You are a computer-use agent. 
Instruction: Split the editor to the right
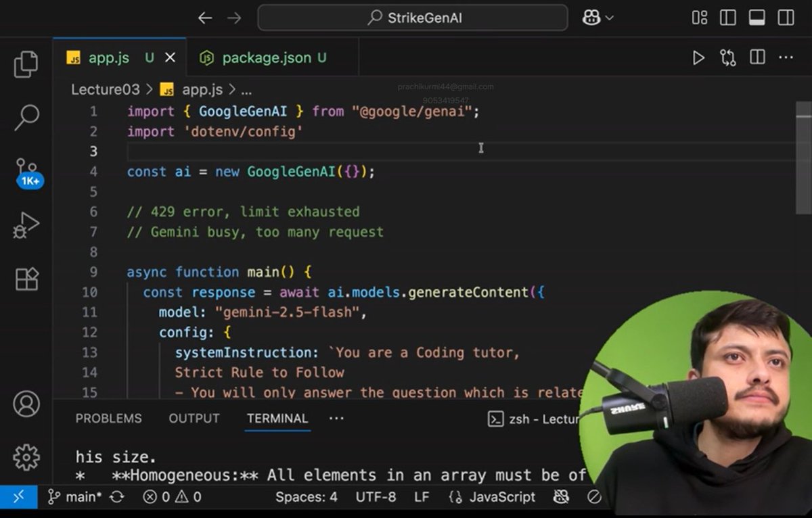click(757, 58)
